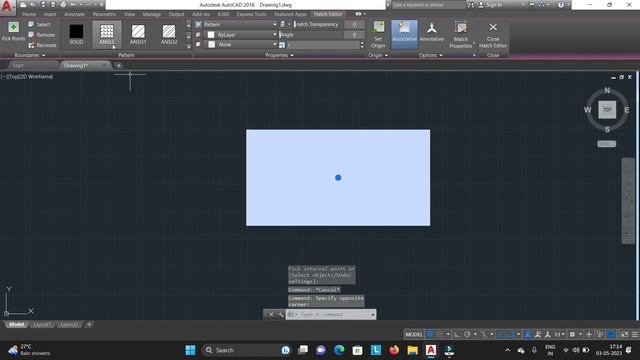Open Windows Start menu

pyautogui.click(x=190, y=350)
